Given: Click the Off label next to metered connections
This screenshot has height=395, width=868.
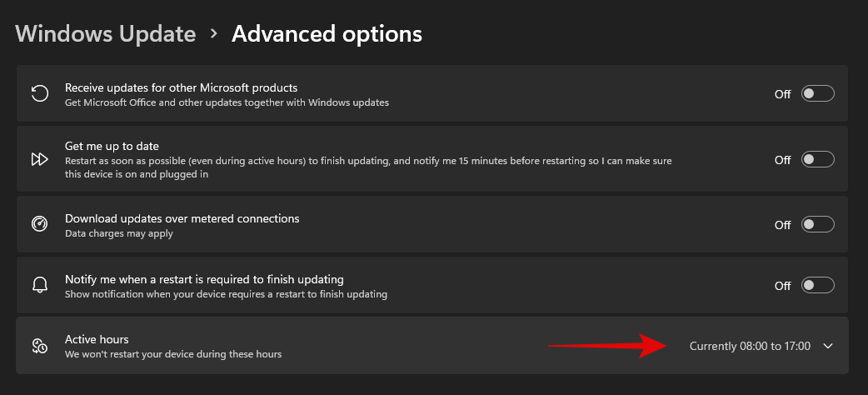Looking at the screenshot, I should pyautogui.click(x=782, y=225).
